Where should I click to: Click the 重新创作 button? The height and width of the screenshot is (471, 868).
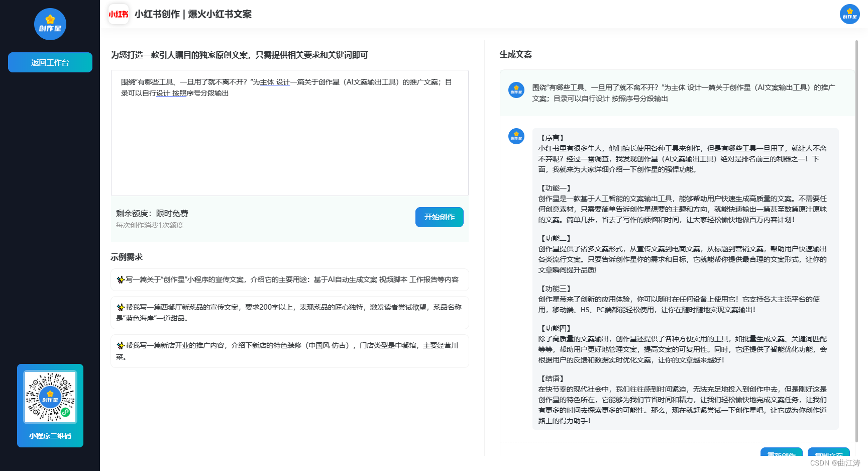click(x=782, y=452)
